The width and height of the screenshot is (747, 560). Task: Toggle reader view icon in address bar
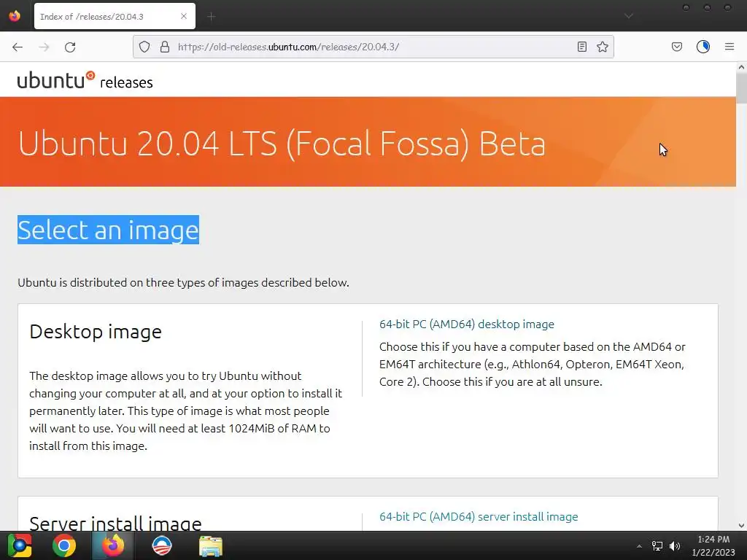point(581,47)
